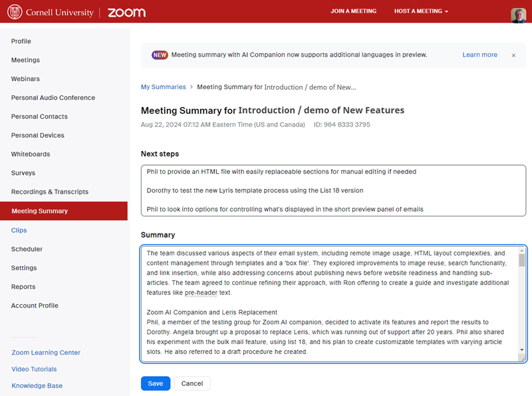532x396 pixels.
Task: Open Settings in the sidebar
Action: [x=24, y=268]
